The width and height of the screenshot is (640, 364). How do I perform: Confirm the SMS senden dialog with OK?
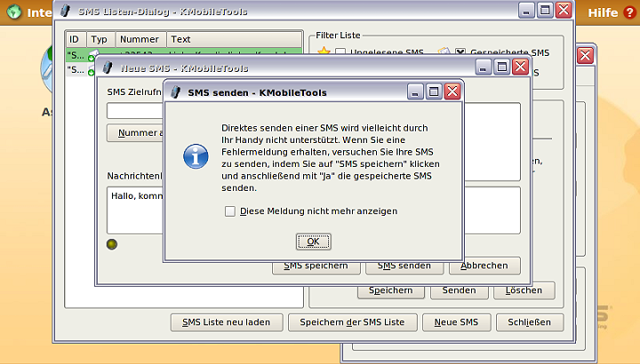313,241
